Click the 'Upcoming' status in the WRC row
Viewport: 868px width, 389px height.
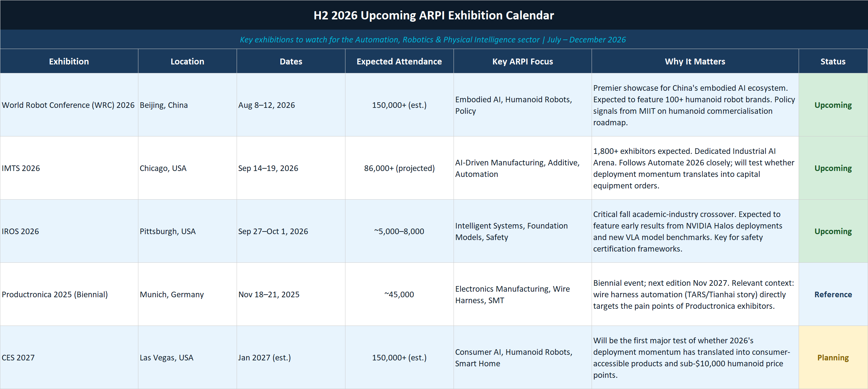833,105
